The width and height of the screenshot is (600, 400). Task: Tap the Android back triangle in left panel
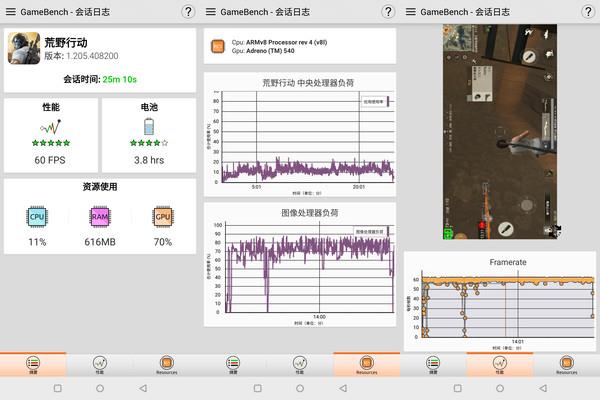point(143,388)
